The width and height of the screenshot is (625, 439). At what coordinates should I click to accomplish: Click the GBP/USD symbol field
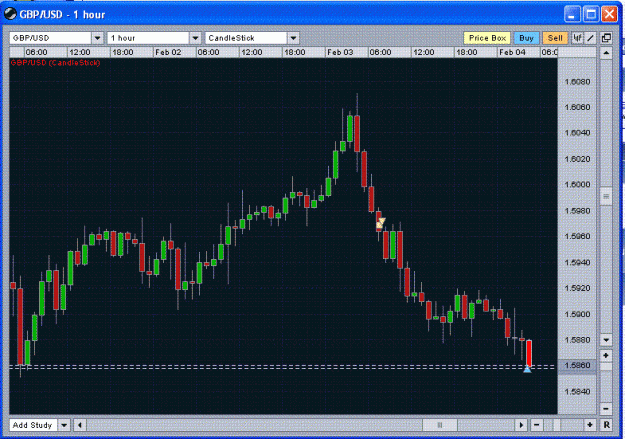pos(51,38)
